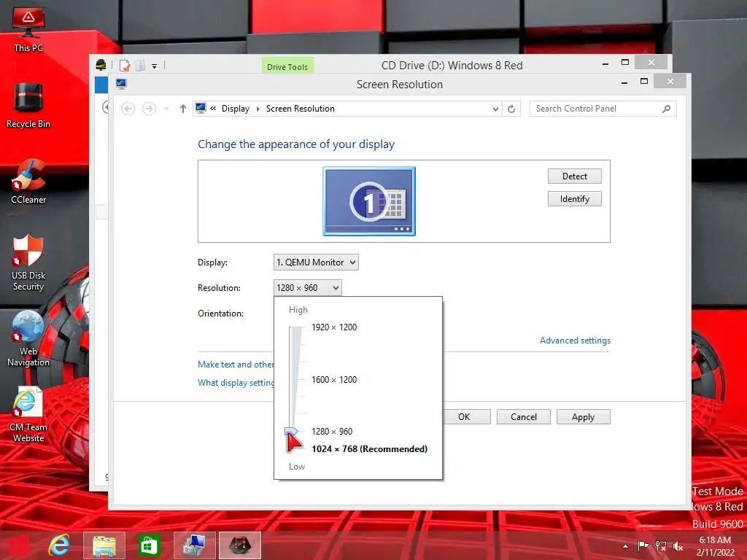The height and width of the screenshot is (560, 747).
Task: Open Web Navigation desktop shortcut
Action: tap(28, 338)
